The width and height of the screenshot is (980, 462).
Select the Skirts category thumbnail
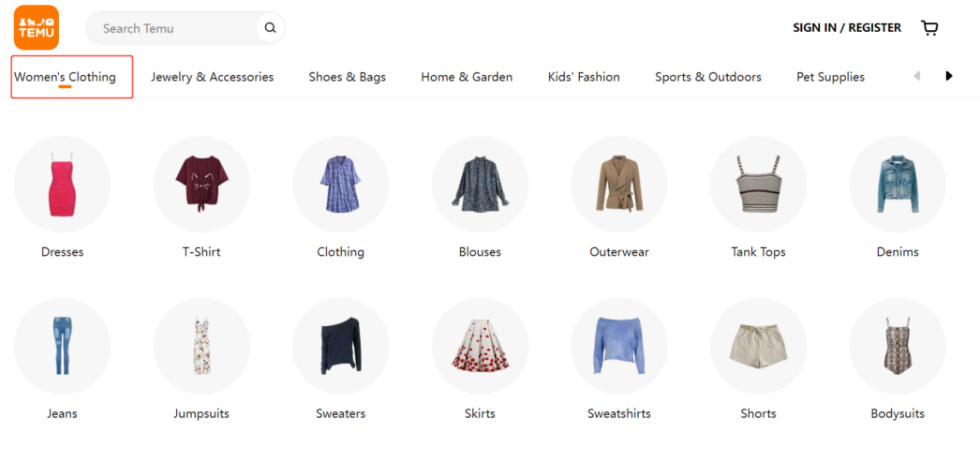click(x=480, y=346)
